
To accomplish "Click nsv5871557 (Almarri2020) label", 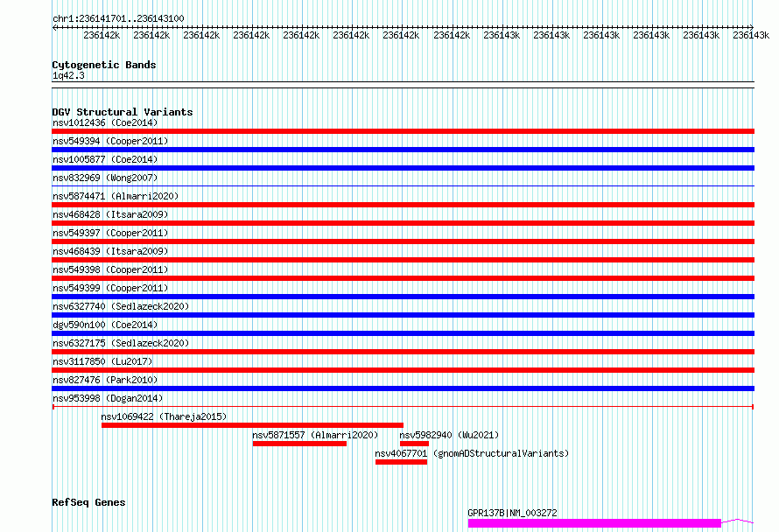I will coord(315,435).
